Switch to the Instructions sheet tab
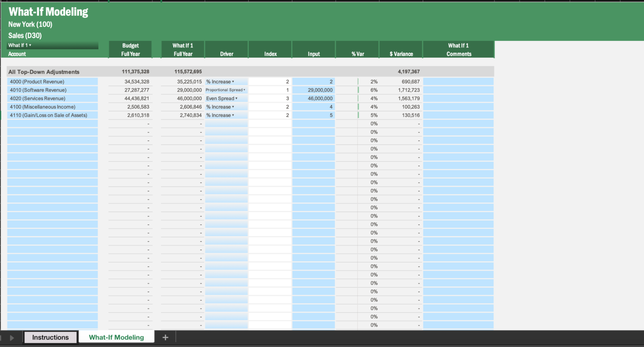Screen dimensions: 644x347 point(50,337)
